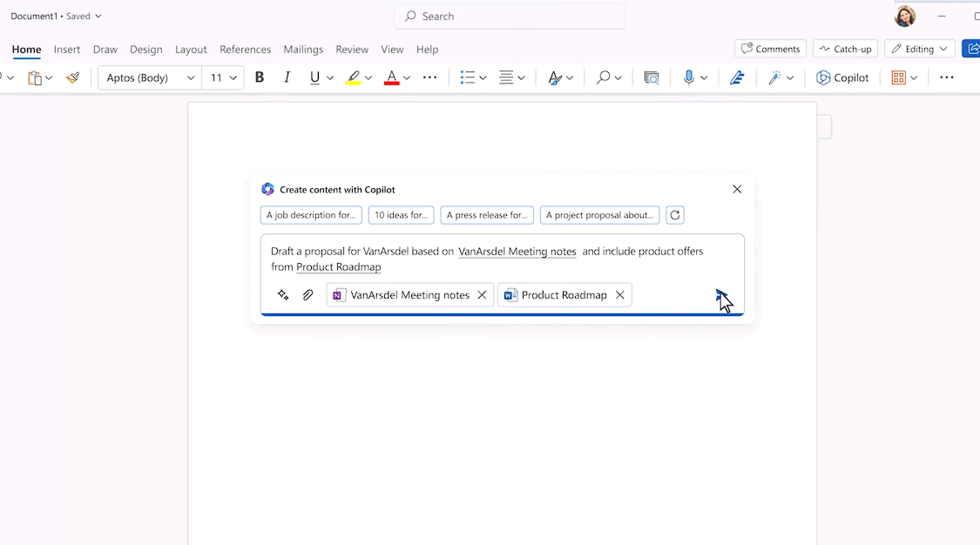Open the Design tab

coord(145,50)
